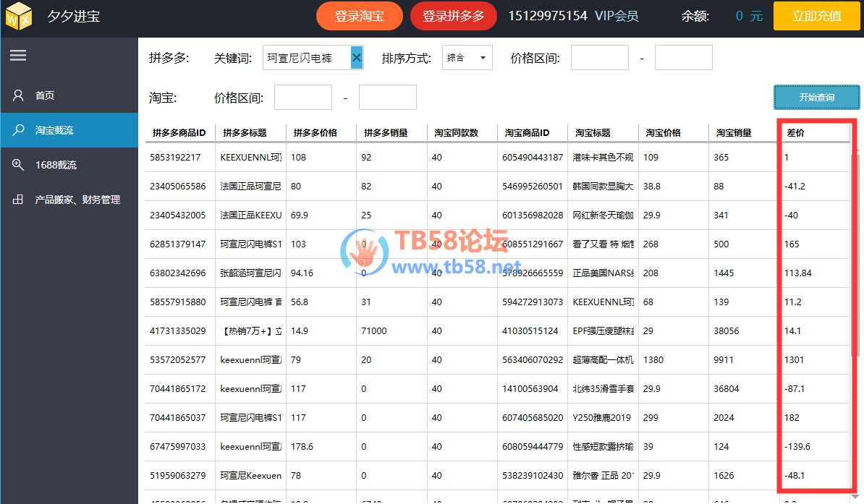The height and width of the screenshot is (504, 864).
Task: Click 淘宝商品ID cell 563406070292
Action: (533, 359)
